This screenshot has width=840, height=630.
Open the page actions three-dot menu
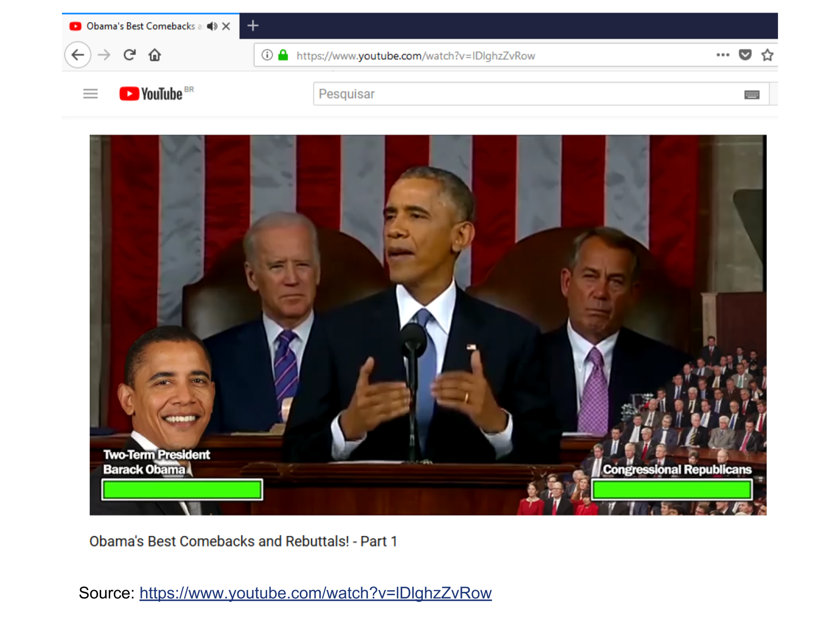click(x=723, y=55)
